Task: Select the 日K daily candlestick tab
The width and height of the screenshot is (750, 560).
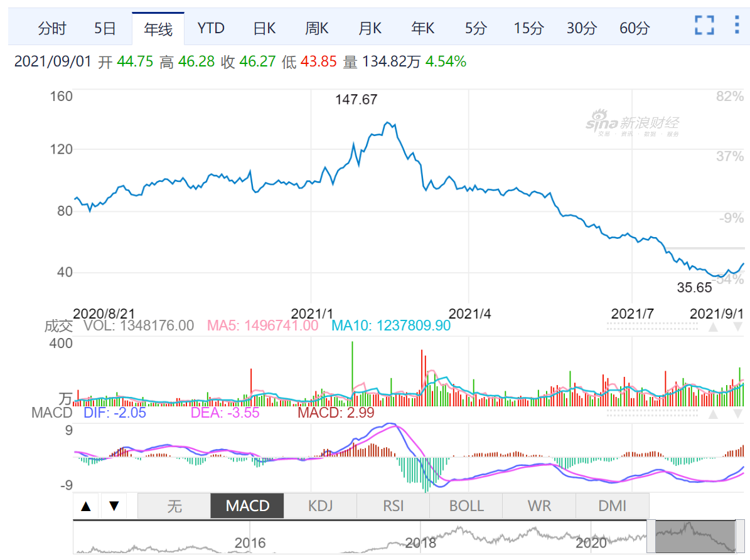Action: coord(264,28)
